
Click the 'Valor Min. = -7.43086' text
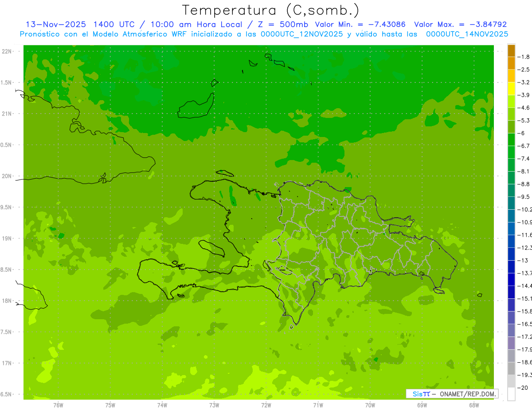coord(360,24)
